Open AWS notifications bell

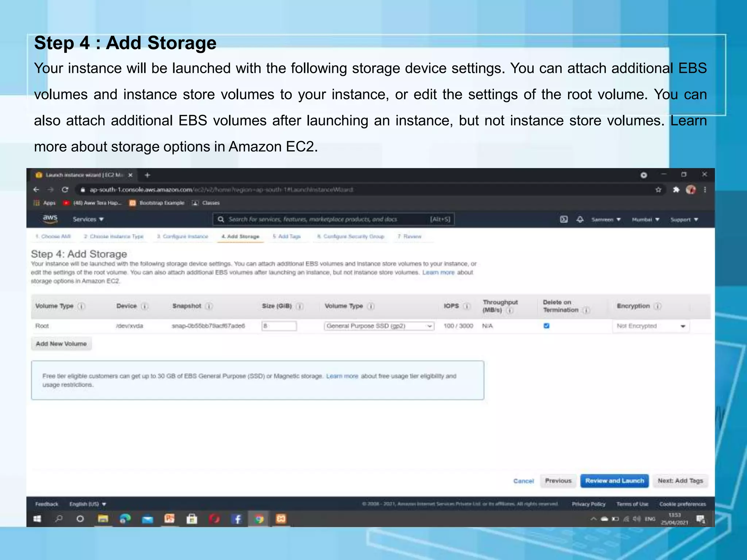[580, 219]
